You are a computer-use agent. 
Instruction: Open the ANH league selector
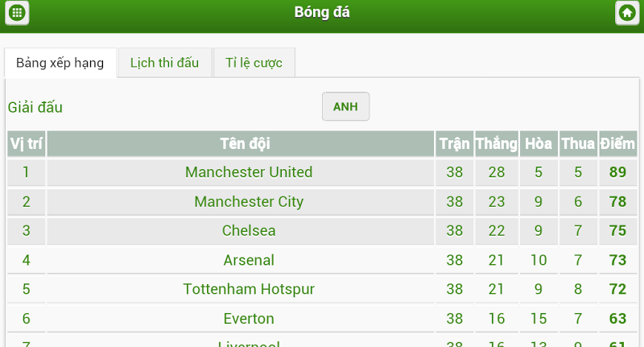tap(345, 107)
